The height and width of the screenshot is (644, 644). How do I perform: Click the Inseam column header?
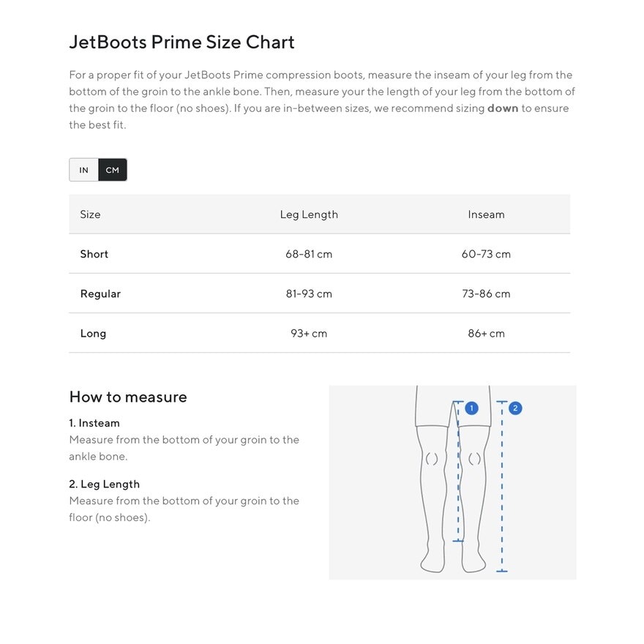486,214
